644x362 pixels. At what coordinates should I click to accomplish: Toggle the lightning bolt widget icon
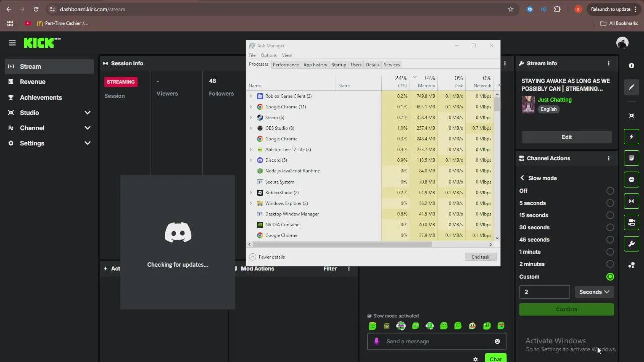point(631,137)
